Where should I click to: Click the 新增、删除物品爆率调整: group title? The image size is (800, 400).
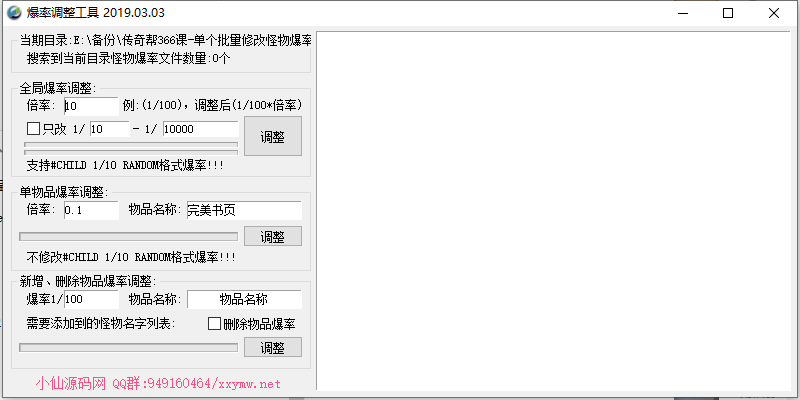[88, 281]
